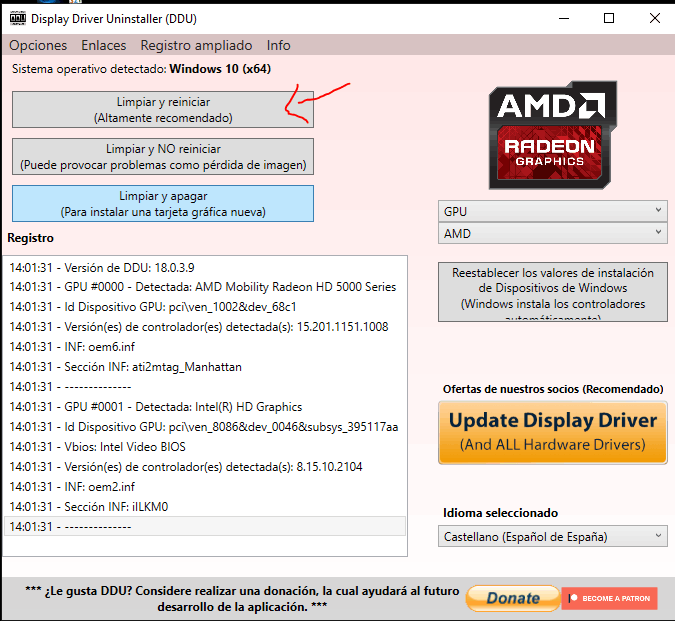Viewport: 675px width, 621px height.
Task: Click the Update Display Driver banner
Action: [553, 433]
